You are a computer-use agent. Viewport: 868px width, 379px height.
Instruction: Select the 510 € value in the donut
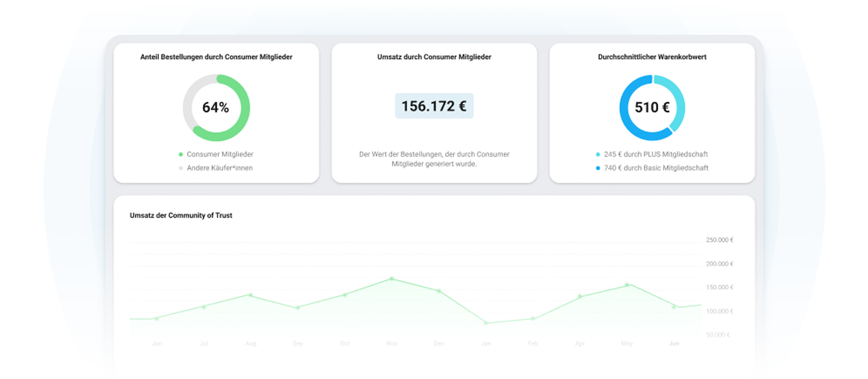click(652, 108)
